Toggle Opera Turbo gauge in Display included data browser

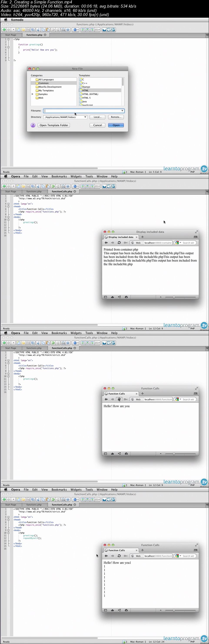click(x=126, y=297)
